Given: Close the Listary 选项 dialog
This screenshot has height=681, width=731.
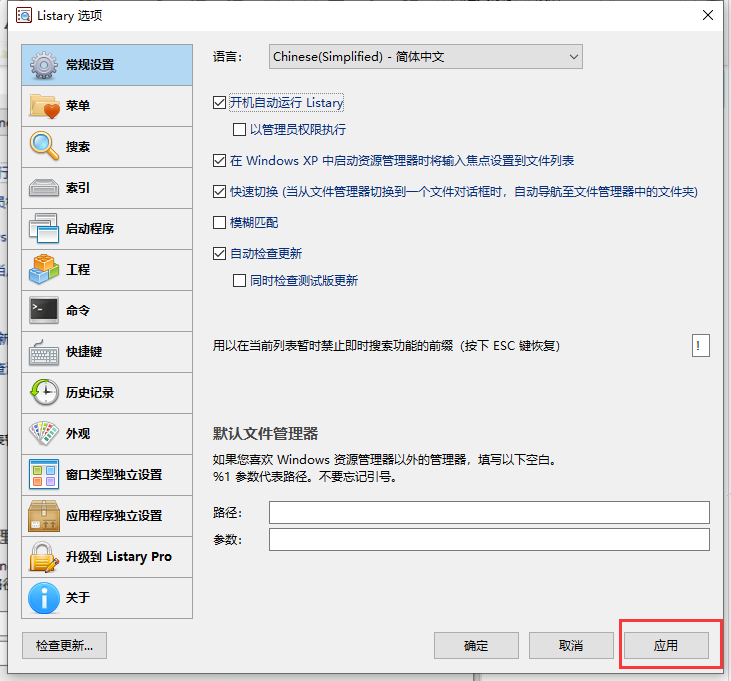Looking at the screenshot, I should click(x=708, y=15).
